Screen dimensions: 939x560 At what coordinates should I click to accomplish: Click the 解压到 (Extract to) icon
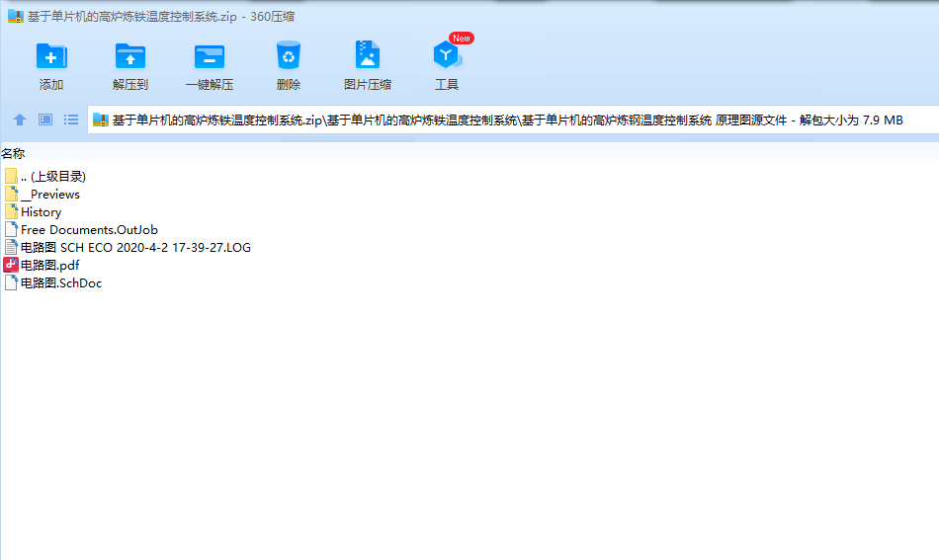(129, 57)
